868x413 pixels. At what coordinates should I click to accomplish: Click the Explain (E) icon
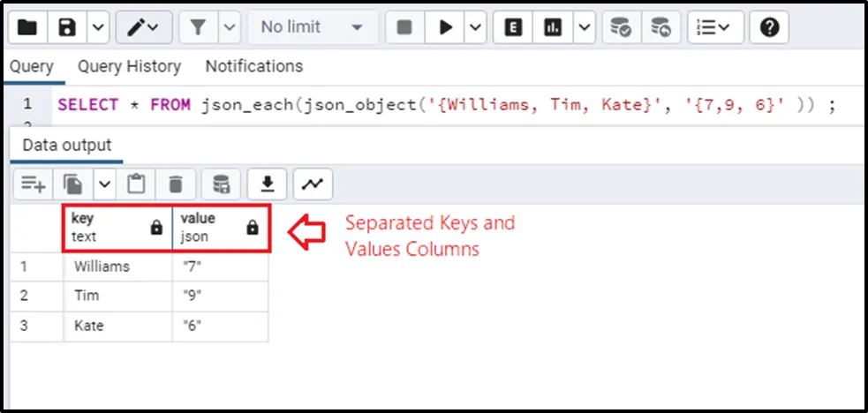tap(511, 27)
